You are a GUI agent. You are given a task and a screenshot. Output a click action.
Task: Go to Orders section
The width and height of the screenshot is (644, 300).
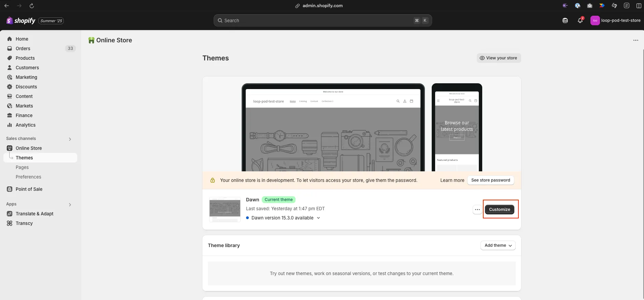pyautogui.click(x=23, y=48)
